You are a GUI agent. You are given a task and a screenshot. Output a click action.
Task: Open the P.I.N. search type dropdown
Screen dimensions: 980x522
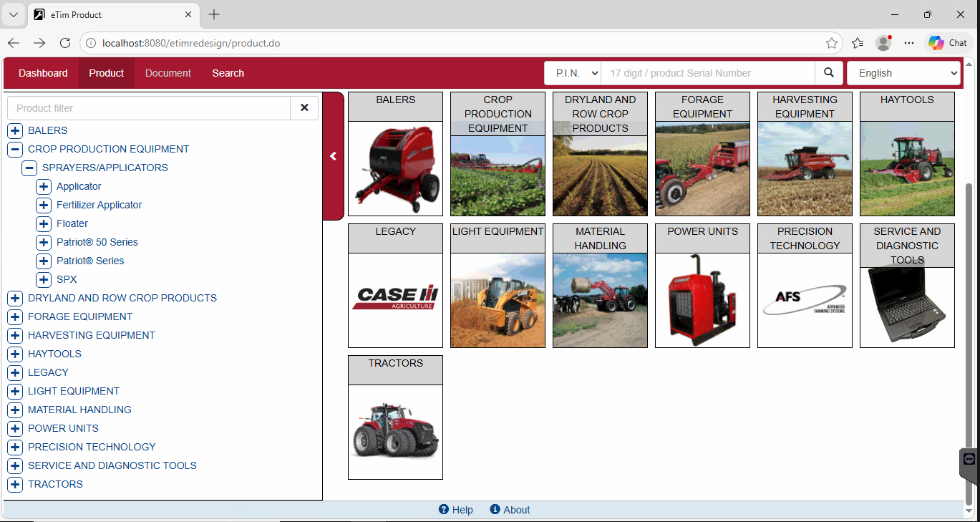point(572,73)
